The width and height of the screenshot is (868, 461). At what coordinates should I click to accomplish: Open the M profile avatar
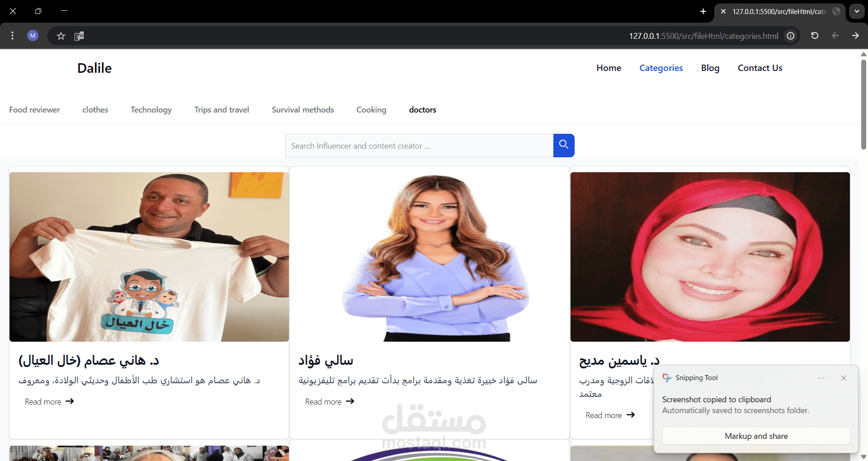[x=33, y=36]
